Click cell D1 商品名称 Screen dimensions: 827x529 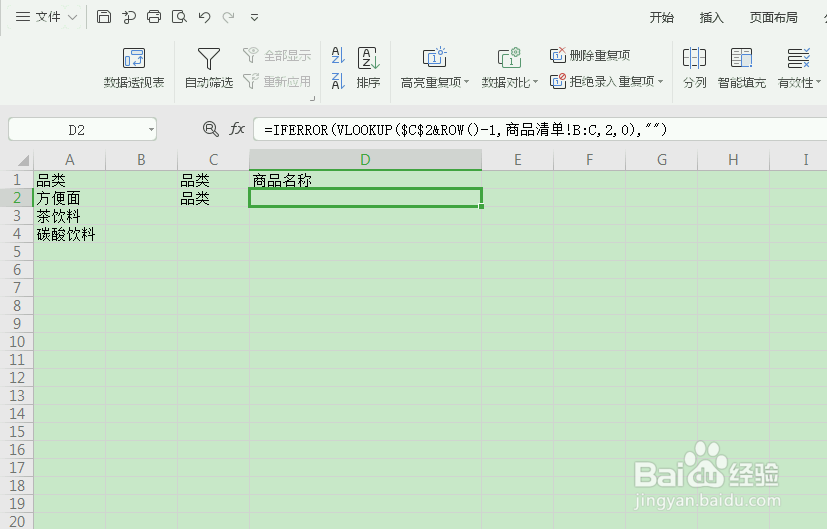point(365,180)
